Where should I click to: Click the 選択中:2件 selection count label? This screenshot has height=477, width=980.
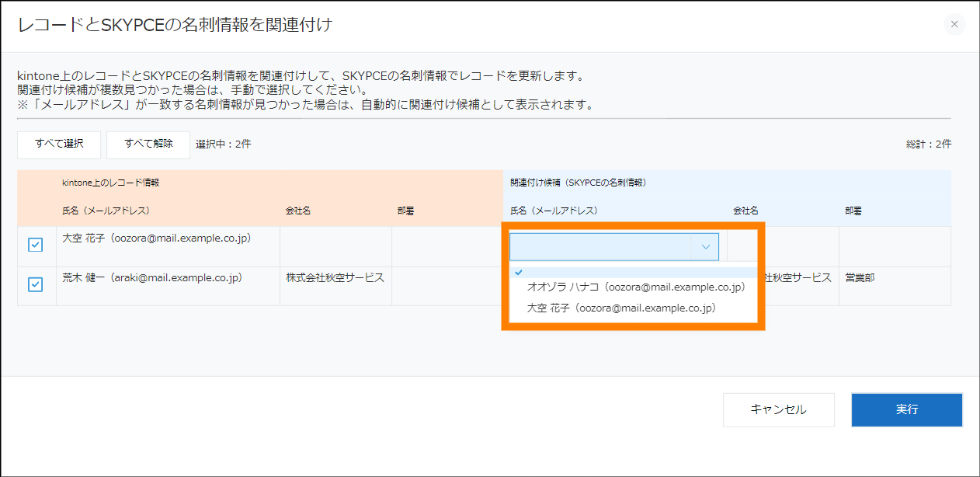[x=224, y=144]
